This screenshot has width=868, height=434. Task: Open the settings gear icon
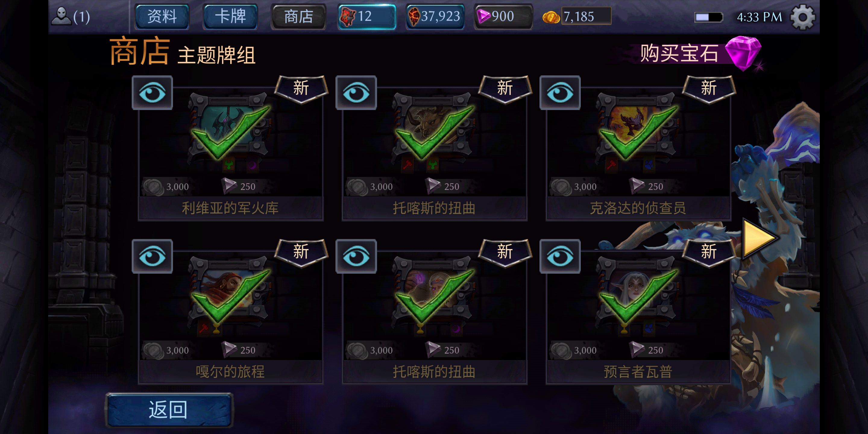click(802, 17)
